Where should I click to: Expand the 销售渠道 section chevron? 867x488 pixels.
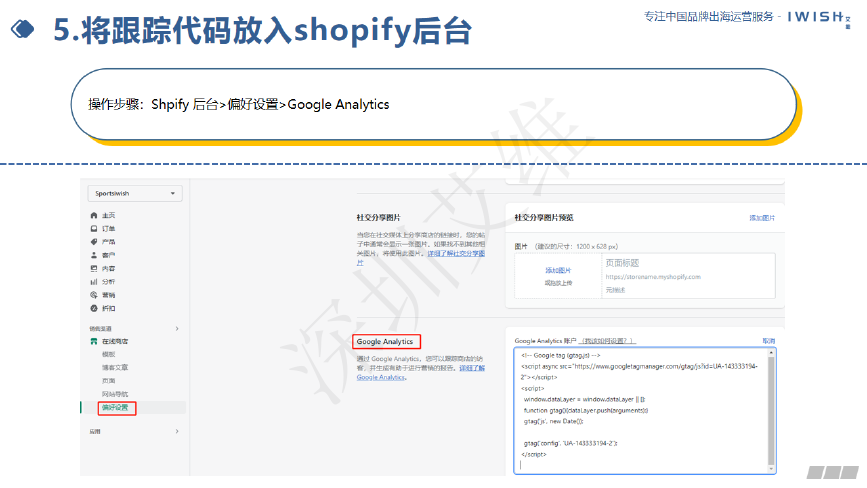click(x=177, y=329)
